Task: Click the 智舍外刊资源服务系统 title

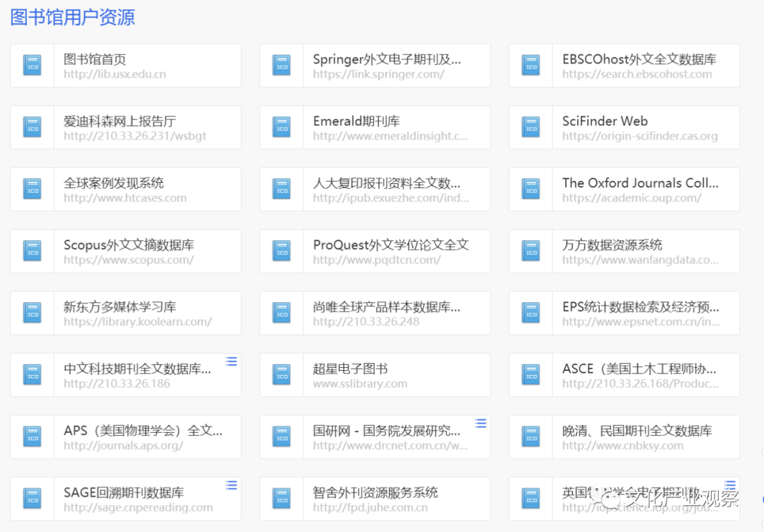Action: pos(375,492)
